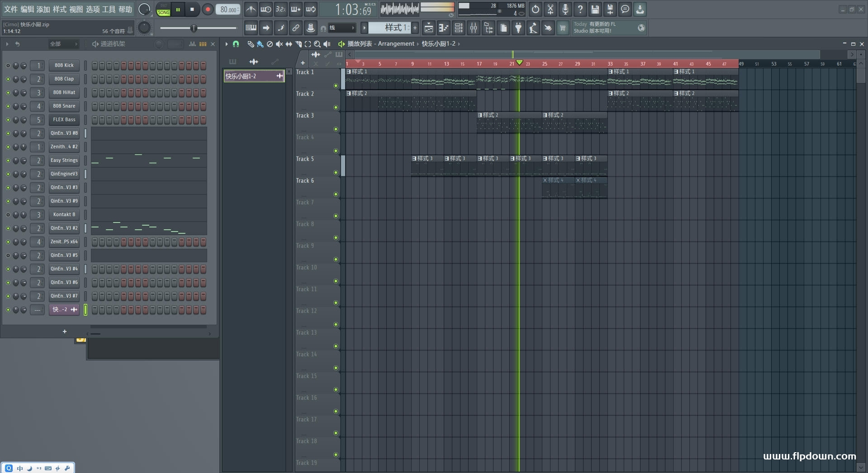Toggle mute on Playlist Track 2
This screenshot has width=868, height=473.
[x=336, y=107]
